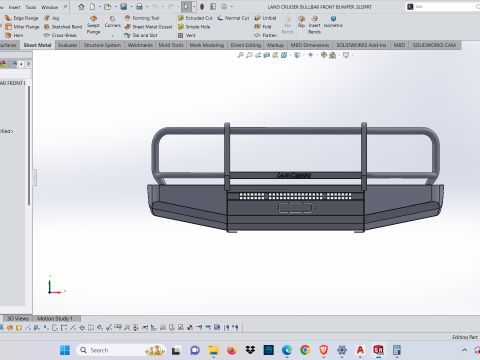Select the Forming Tool command
The image size is (480, 360).
(x=142, y=18)
